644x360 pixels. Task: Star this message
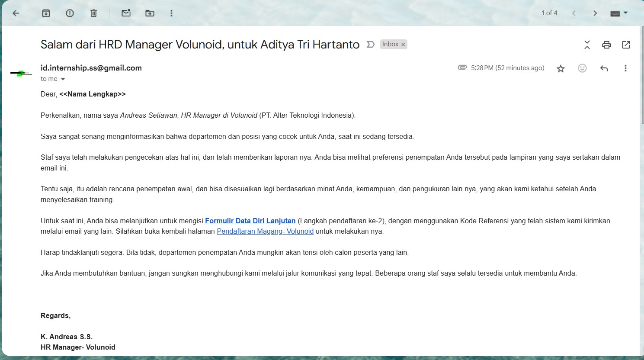pos(561,68)
